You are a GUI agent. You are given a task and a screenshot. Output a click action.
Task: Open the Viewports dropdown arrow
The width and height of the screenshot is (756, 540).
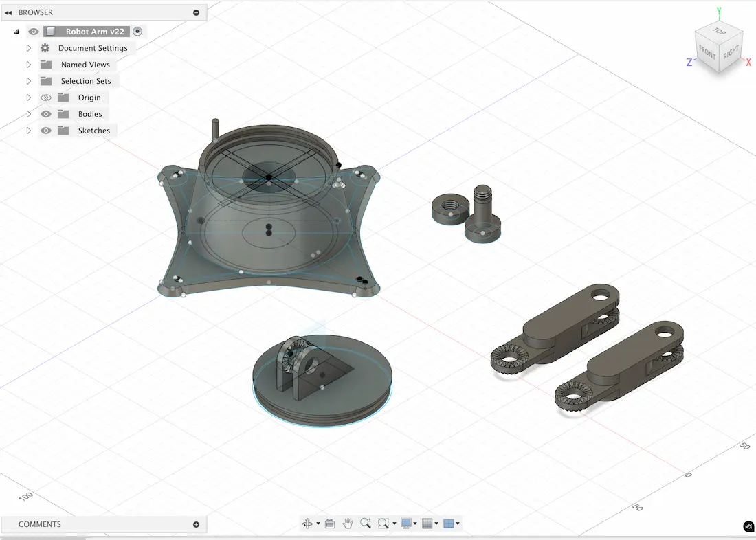coord(458,524)
